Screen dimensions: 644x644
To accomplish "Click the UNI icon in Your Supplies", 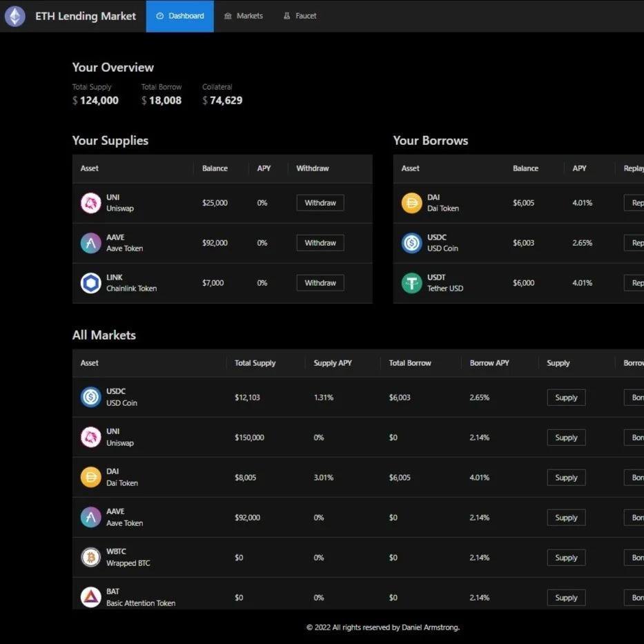I will (90, 203).
